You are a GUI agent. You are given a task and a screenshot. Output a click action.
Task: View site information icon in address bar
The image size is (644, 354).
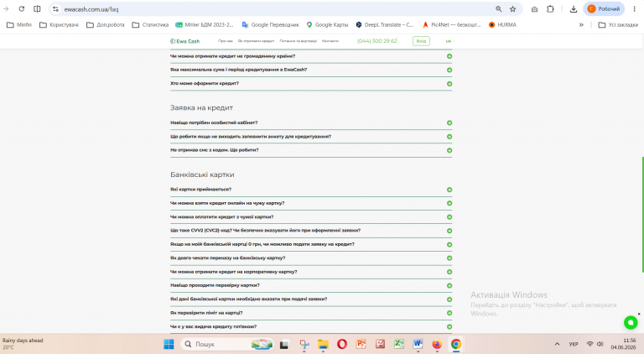coord(55,9)
